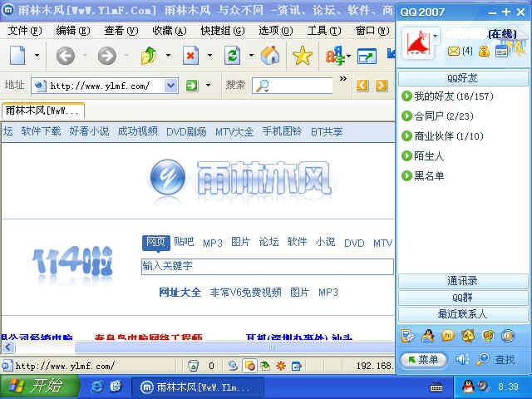This screenshot has height=399, width=532.
Task: Open the address bar URL dropdown
Action: click(170, 85)
